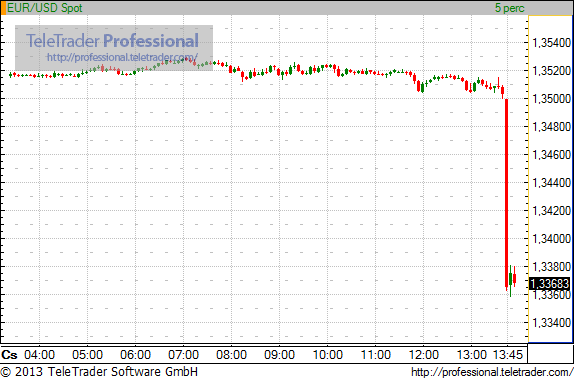
Task: Click the 1,34600 price axis label
Action: coord(551,154)
